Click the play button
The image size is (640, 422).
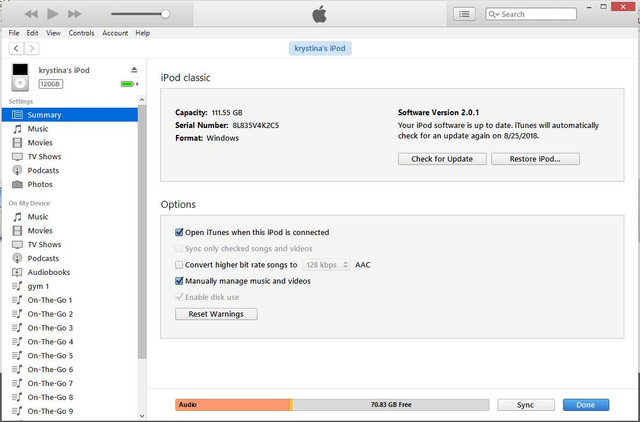(x=53, y=14)
